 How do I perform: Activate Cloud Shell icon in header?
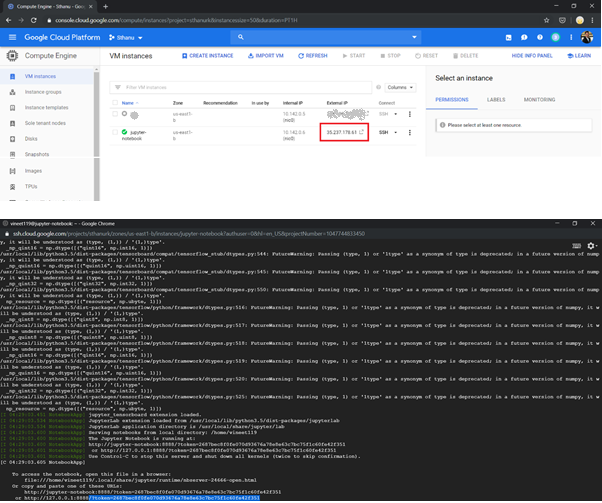[x=508, y=38]
